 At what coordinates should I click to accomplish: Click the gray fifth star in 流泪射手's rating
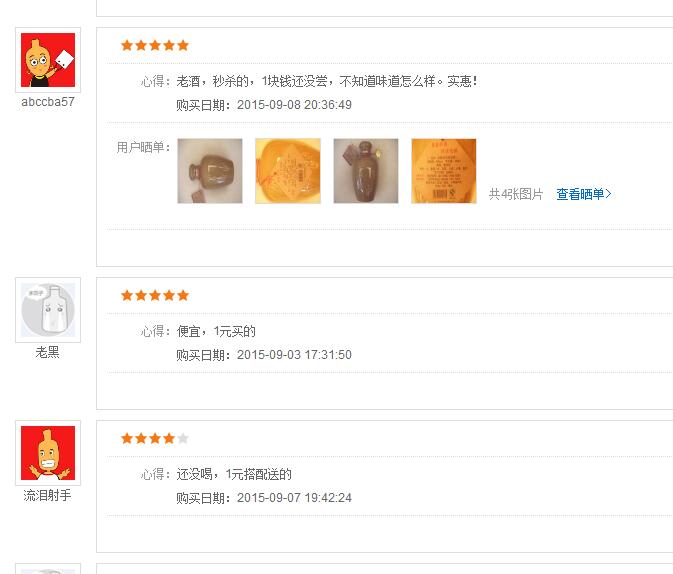[183, 438]
